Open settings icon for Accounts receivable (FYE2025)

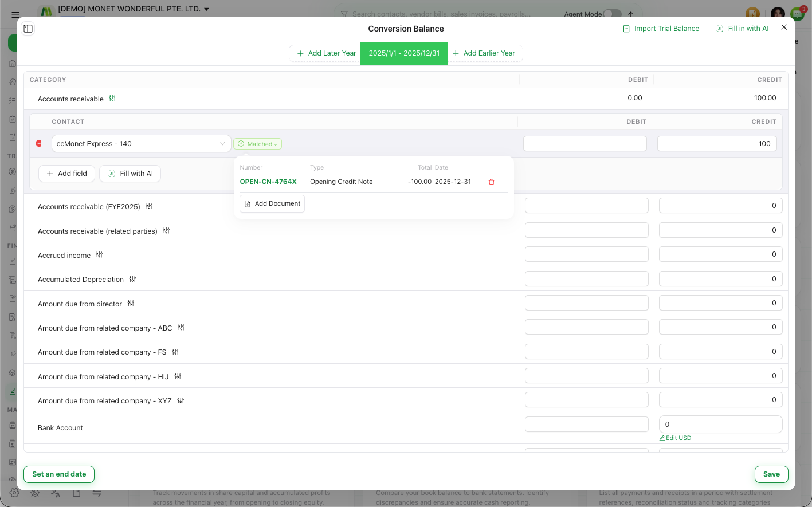click(x=149, y=206)
